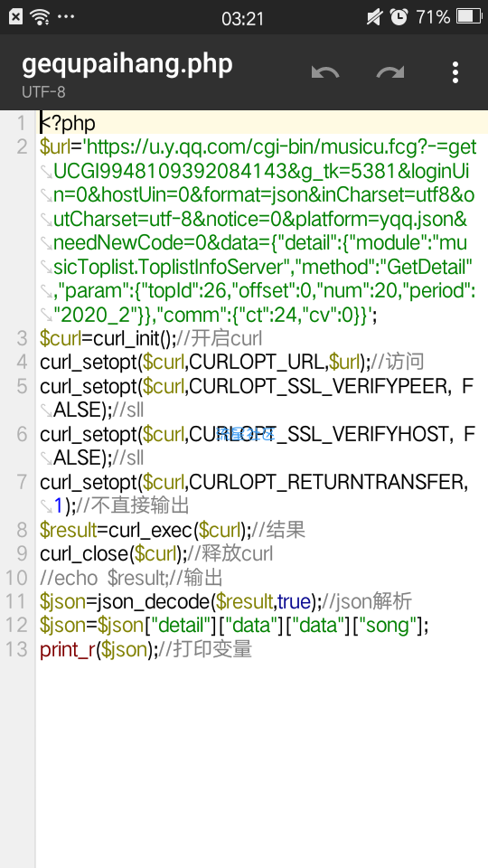Image resolution: width=488 pixels, height=868 pixels.
Task: Open the three-dot overflow menu
Action: [x=455, y=72]
